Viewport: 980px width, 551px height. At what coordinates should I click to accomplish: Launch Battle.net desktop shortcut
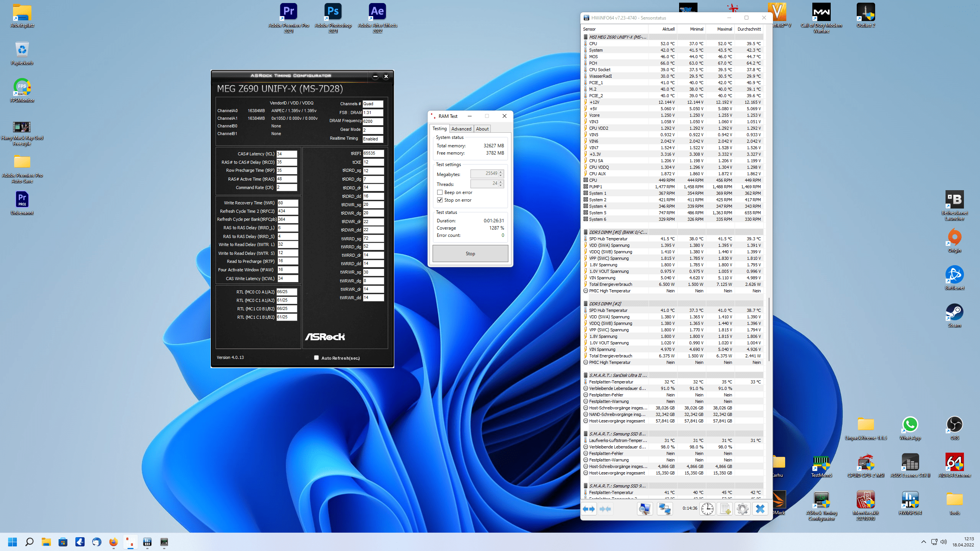(x=954, y=278)
